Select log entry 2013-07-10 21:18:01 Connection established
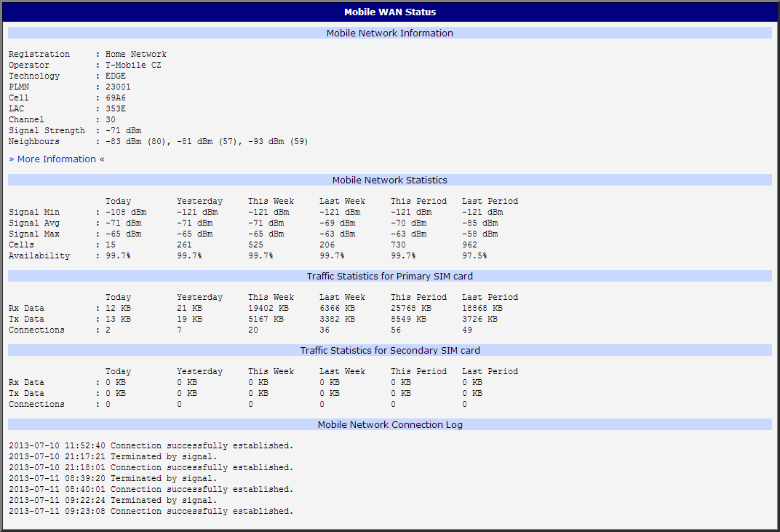This screenshot has height=532, width=780. (x=151, y=468)
